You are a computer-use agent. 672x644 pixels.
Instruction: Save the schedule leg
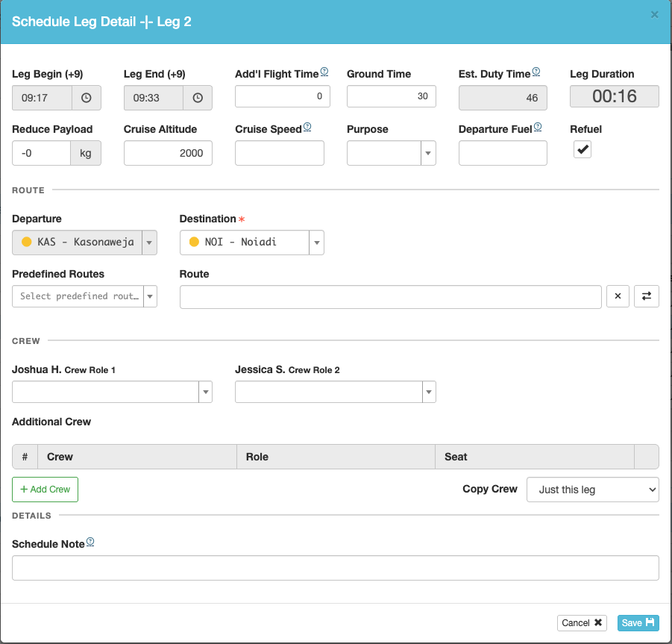(638, 622)
